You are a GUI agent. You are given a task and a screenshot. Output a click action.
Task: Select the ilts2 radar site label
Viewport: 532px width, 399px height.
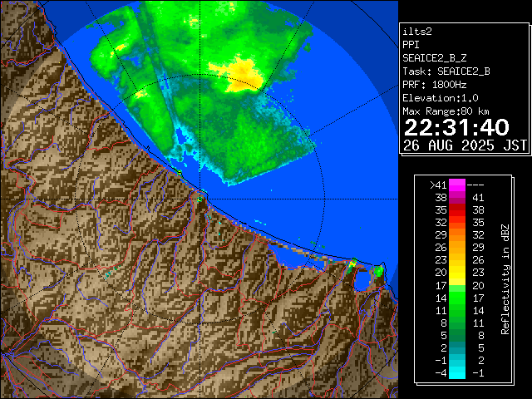pos(419,31)
